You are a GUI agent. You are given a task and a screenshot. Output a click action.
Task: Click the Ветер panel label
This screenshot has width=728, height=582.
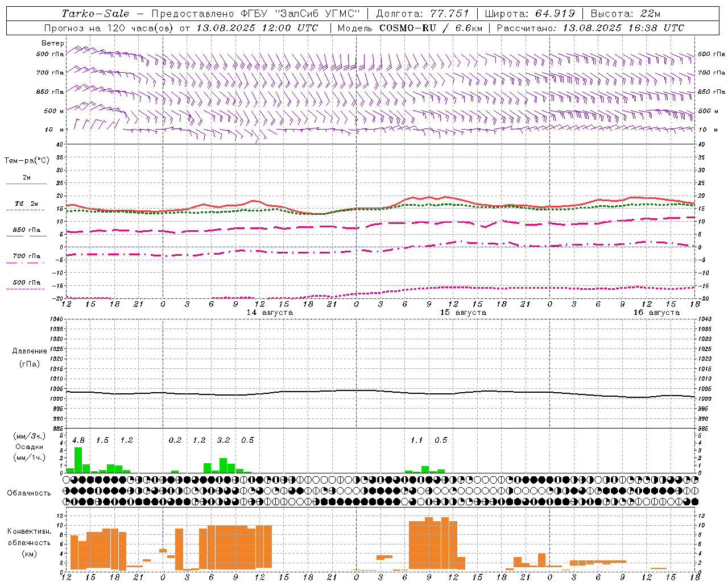click(52, 43)
